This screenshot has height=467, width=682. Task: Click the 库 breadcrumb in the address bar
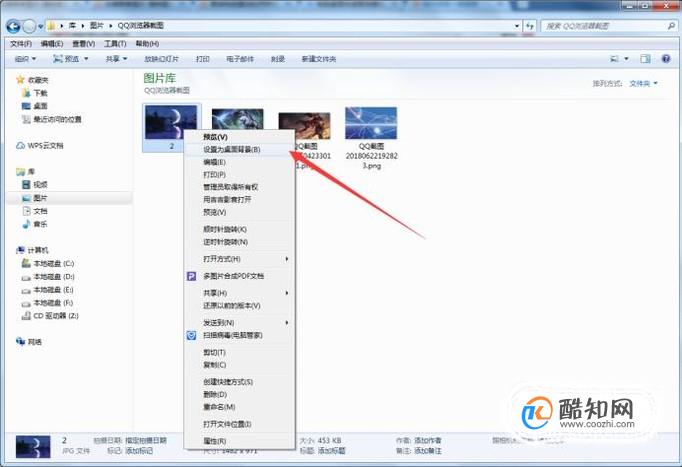click(x=72, y=26)
